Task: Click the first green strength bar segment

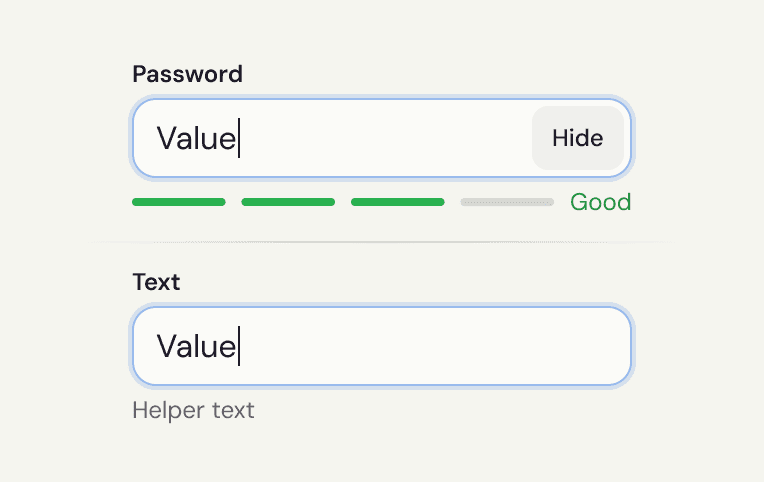Action: coord(179,202)
